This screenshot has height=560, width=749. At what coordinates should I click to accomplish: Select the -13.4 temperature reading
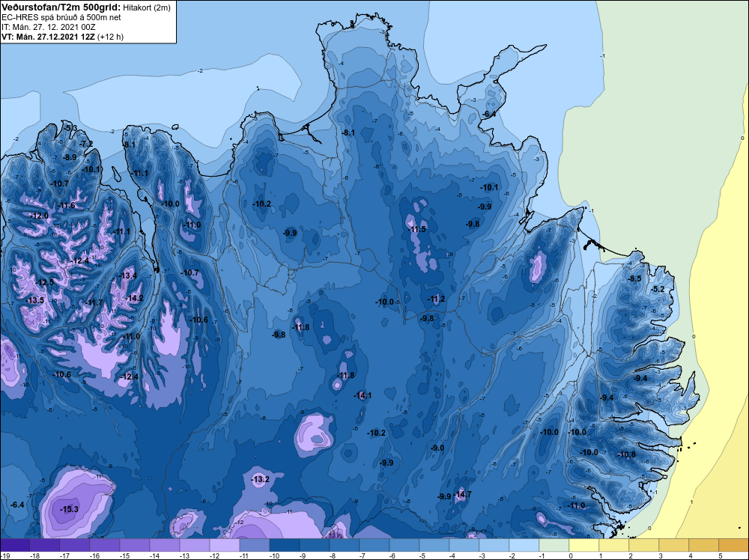click(128, 276)
